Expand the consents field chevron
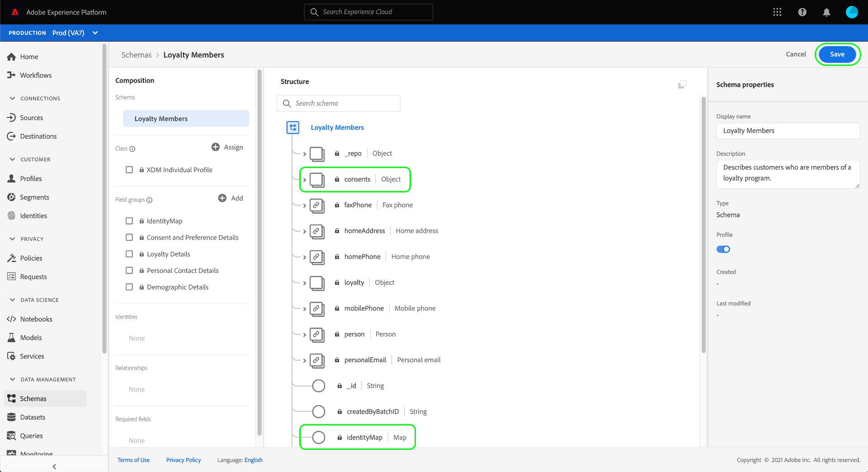This screenshot has height=472, width=868. tap(305, 180)
